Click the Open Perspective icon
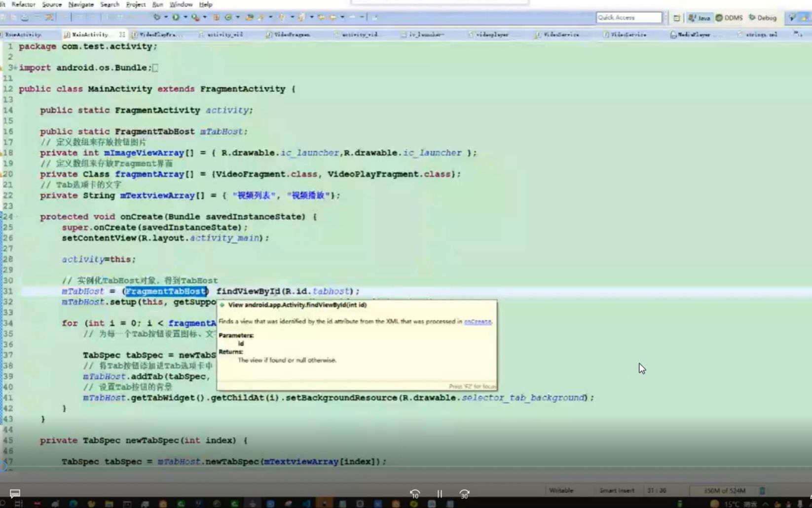Viewport: 812px width, 508px height. tap(677, 18)
